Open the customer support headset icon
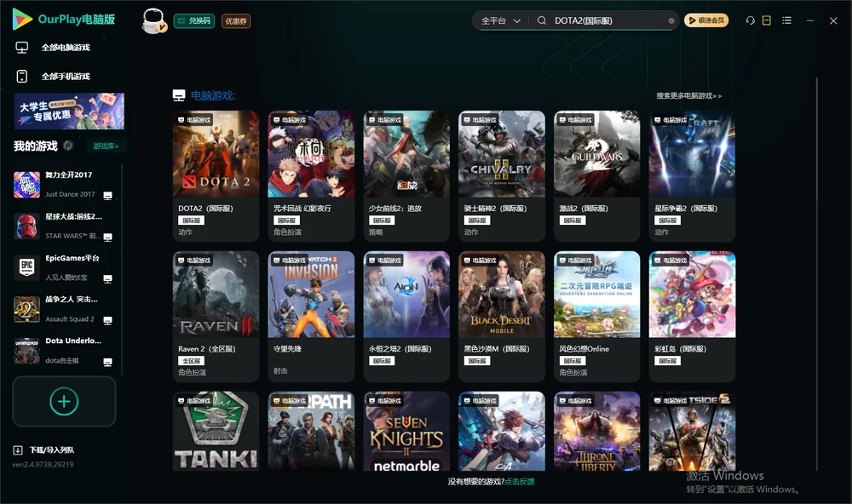852x504 pixels. tap(751, 20)
